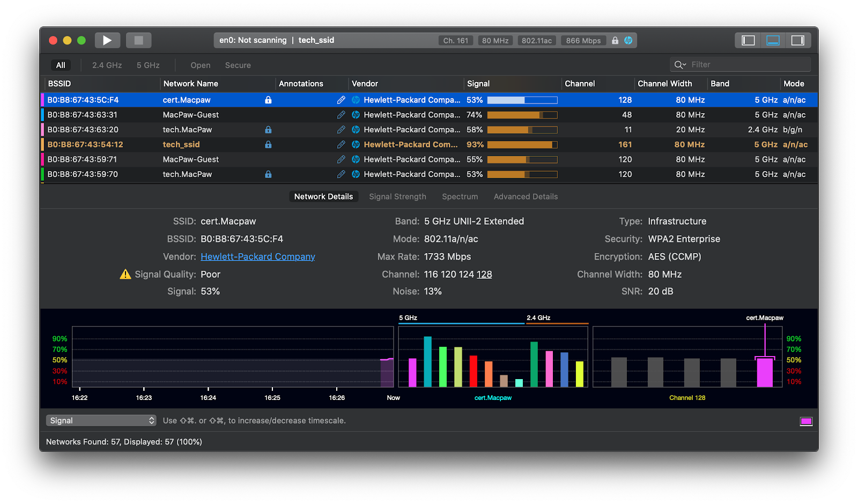Click the 802.11ac badge in toolbar

click(537, 41)
